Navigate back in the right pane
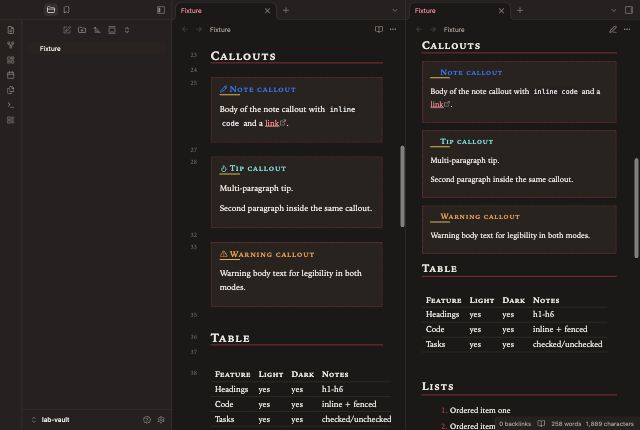The image size is (640, 430). tap(419, 29)
